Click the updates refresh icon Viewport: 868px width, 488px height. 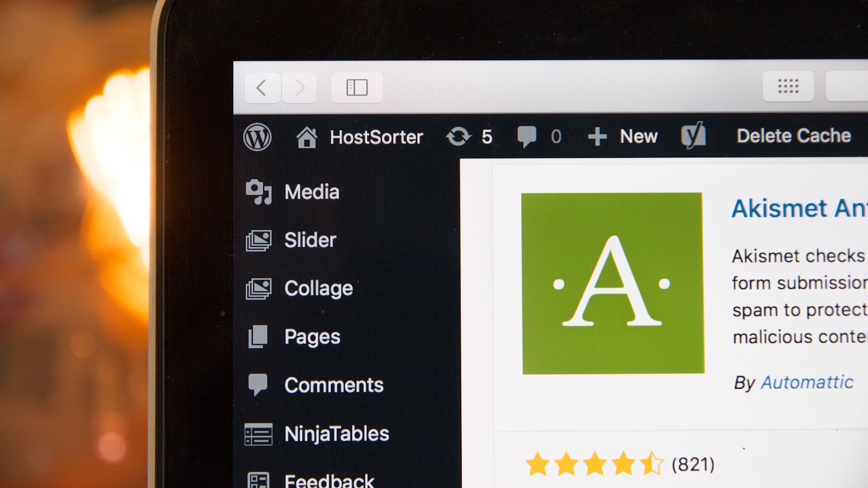pyautogui.click(x=458, y=137)
